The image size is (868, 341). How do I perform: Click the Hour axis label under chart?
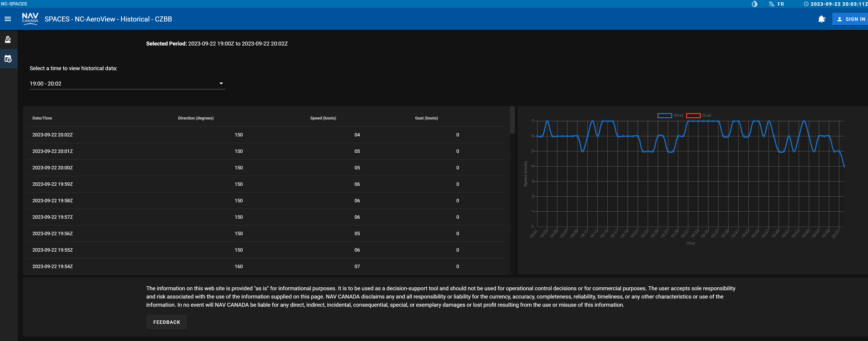point(690,243)
